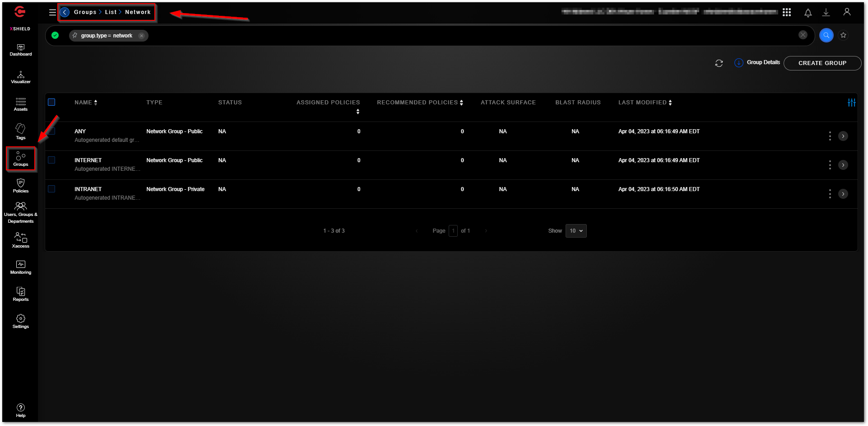Open the Show 10 rows dropdown
This screenshot has width=868, height=426.
[576, 231]
